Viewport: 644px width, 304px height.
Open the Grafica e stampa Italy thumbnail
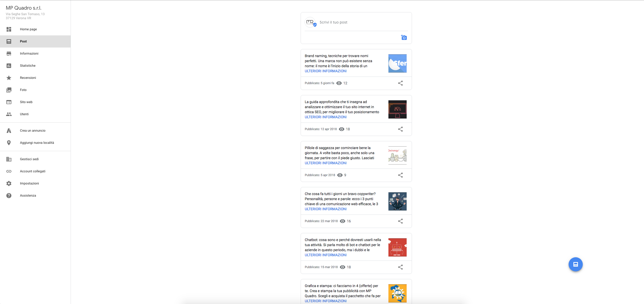pos(397,293)
